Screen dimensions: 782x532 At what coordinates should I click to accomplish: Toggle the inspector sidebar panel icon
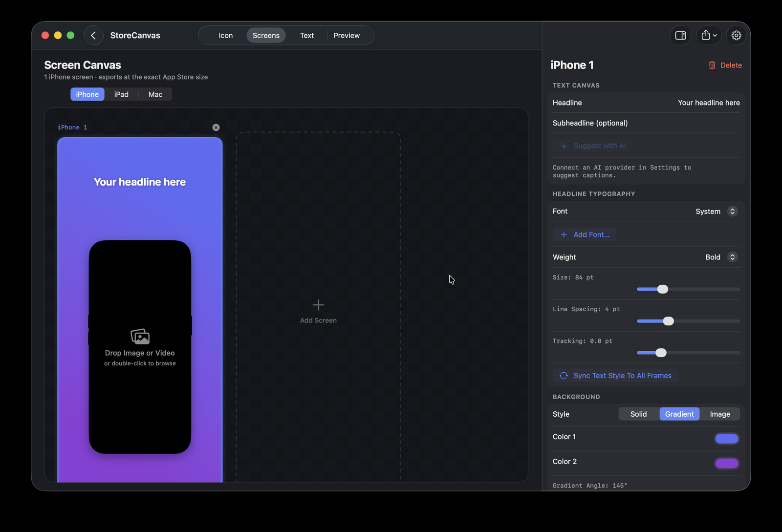click(x=680, y=35)
